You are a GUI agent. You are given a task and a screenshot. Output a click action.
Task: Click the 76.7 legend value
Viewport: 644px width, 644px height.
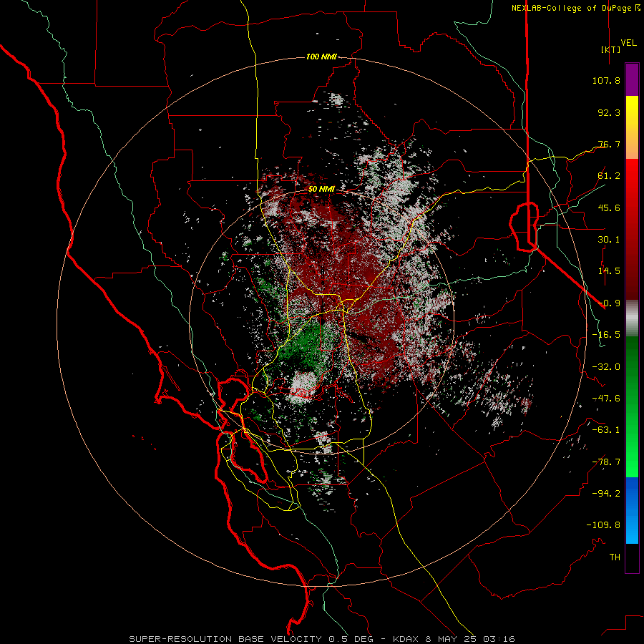pyautogui.click(x=609, y=144)
